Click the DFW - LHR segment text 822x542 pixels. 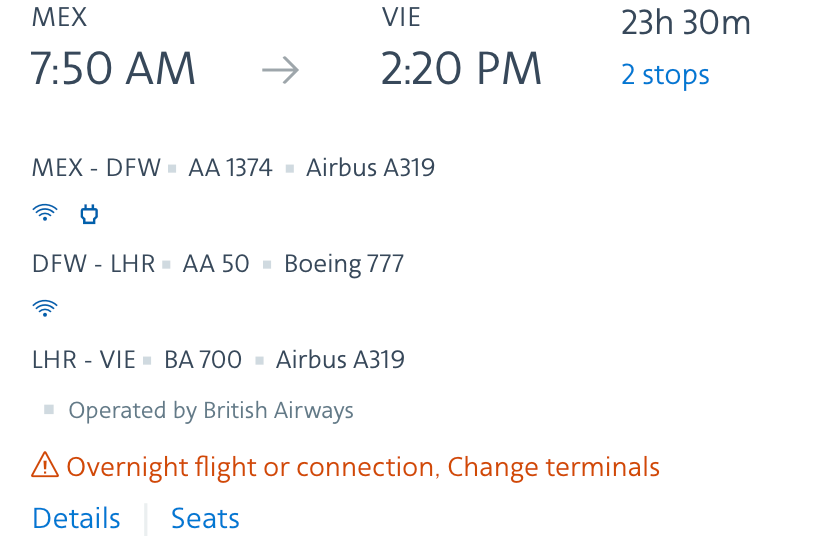tap(94, 264)
